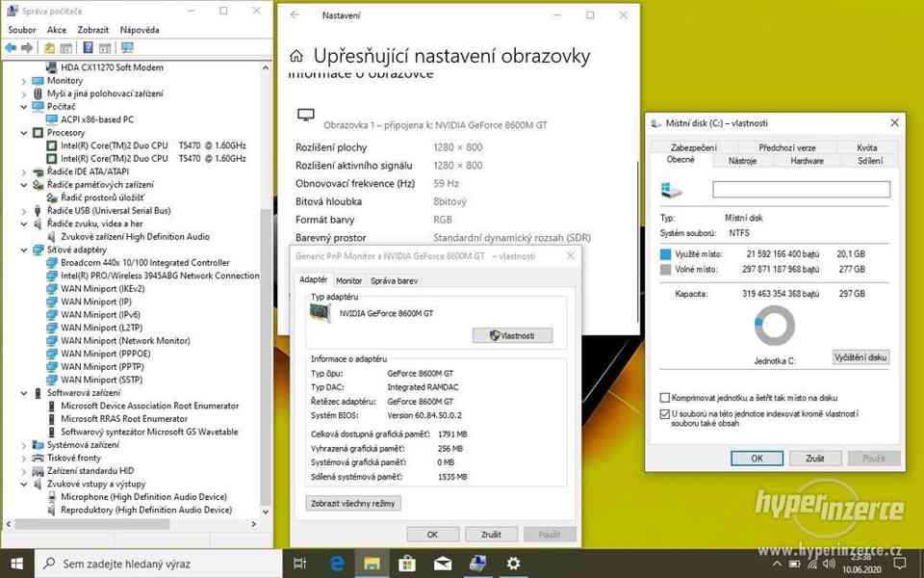Open the Soubor menu
Image resolution: width=924 pixels, height=578 pixels.
point(22,30)
